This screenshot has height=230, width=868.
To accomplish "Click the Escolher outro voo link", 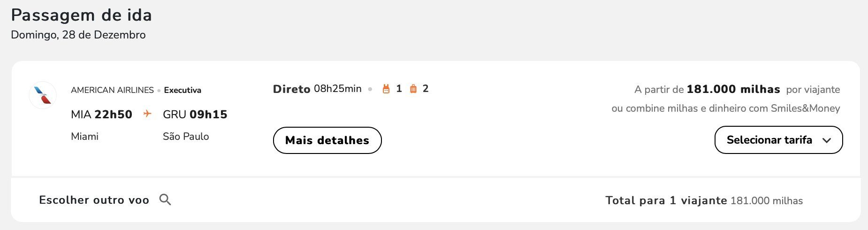I will [94, 200].
